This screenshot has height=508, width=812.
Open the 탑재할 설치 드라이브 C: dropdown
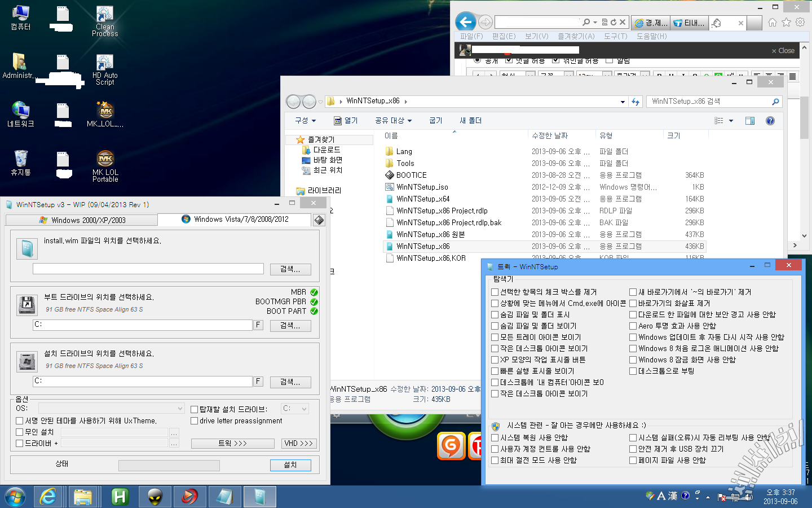pos(295,408)
